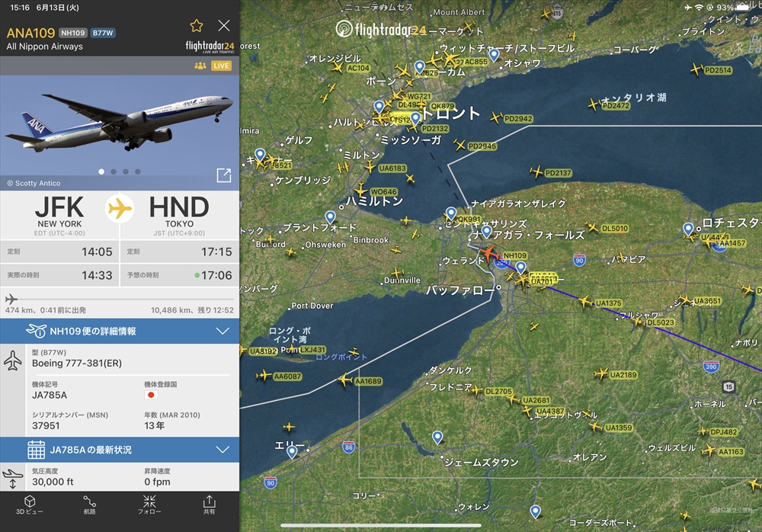The height and width of the screenshot is (532, 762).
Task: Close the ANA109 flight details panel
Action: [x=224, y=25]
